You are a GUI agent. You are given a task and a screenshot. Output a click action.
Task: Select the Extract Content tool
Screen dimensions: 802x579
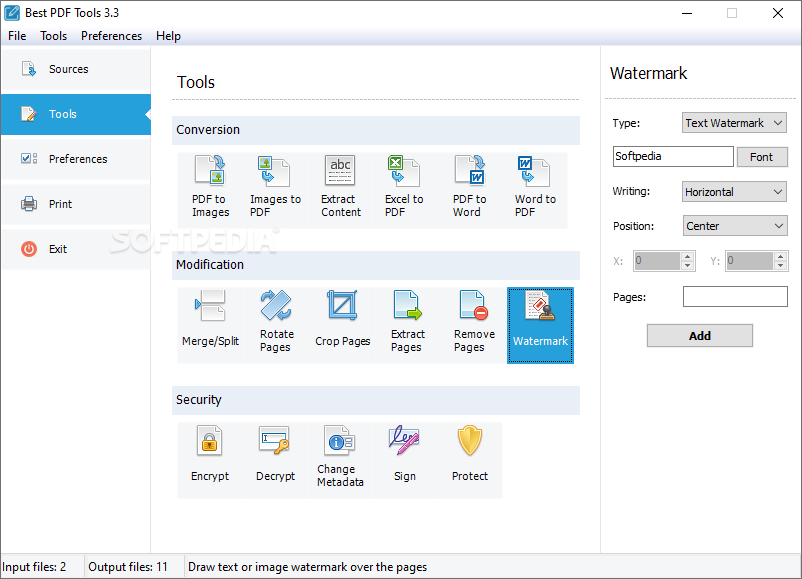point(341,190)
